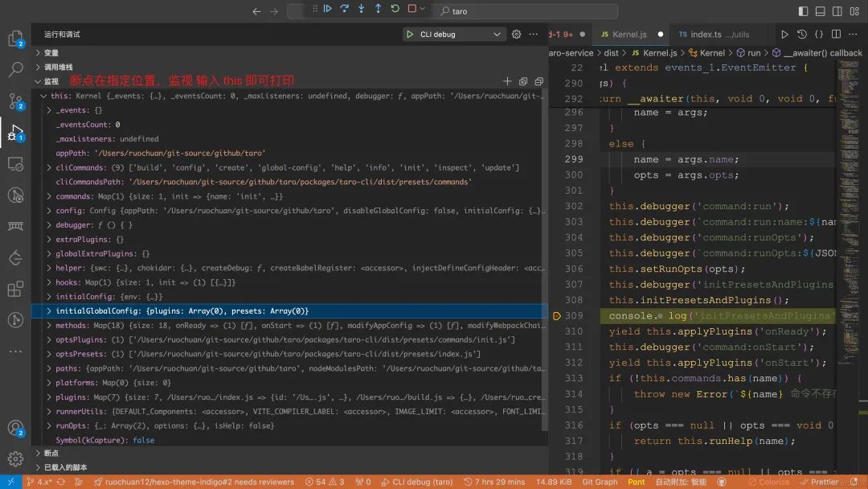Expand the config: Config entry
This screenshot has width=868, height=489.
49,211
